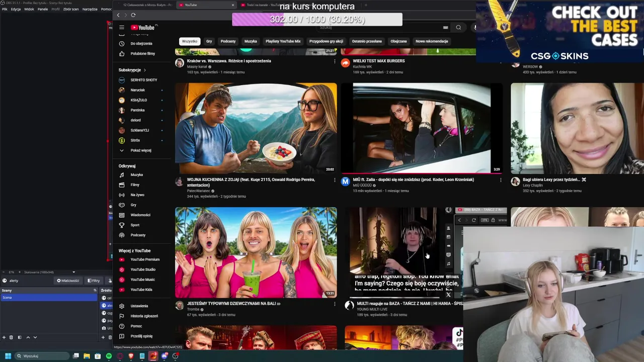Move scene down in OBS
This screenshot has height=362, width=644.
coord(35,337)
